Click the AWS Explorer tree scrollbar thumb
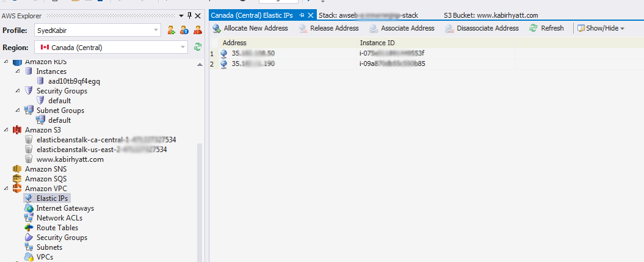 (200, 203)
